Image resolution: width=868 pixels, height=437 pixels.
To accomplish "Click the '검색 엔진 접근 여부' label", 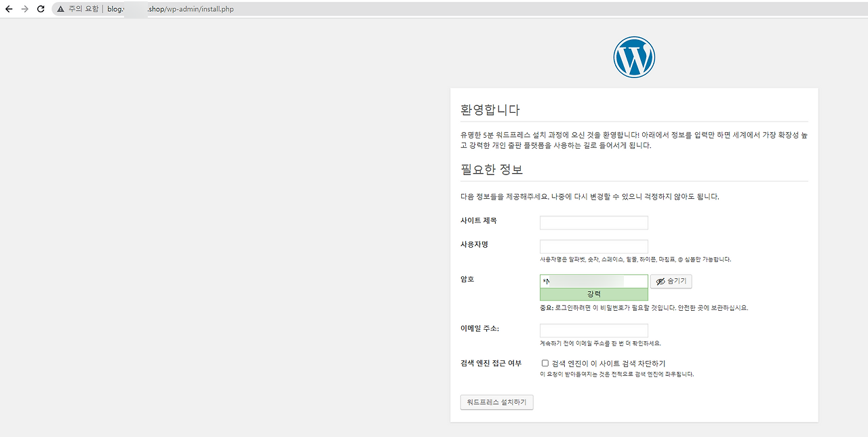I will [491, 363].
